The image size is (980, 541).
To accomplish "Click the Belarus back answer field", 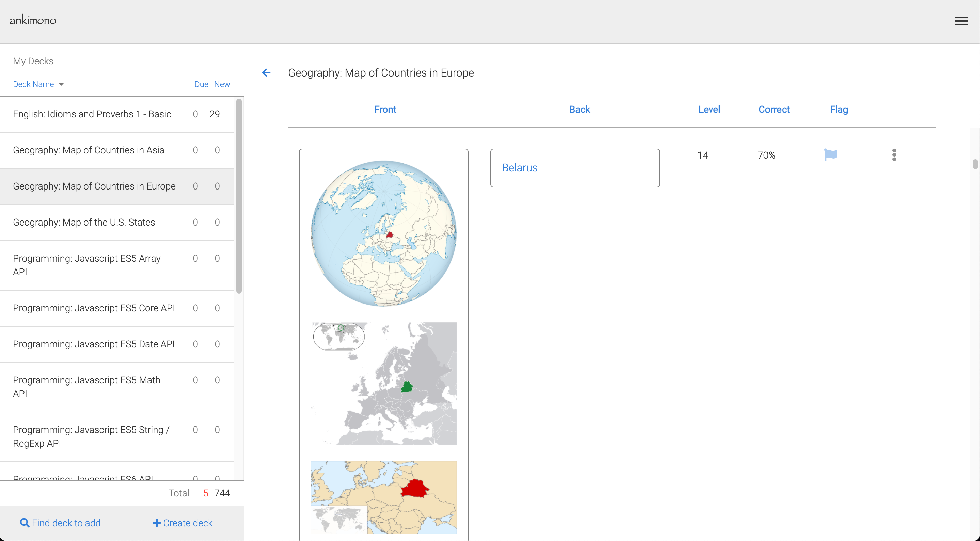I will pyautogui.click(x=574, y=168).
